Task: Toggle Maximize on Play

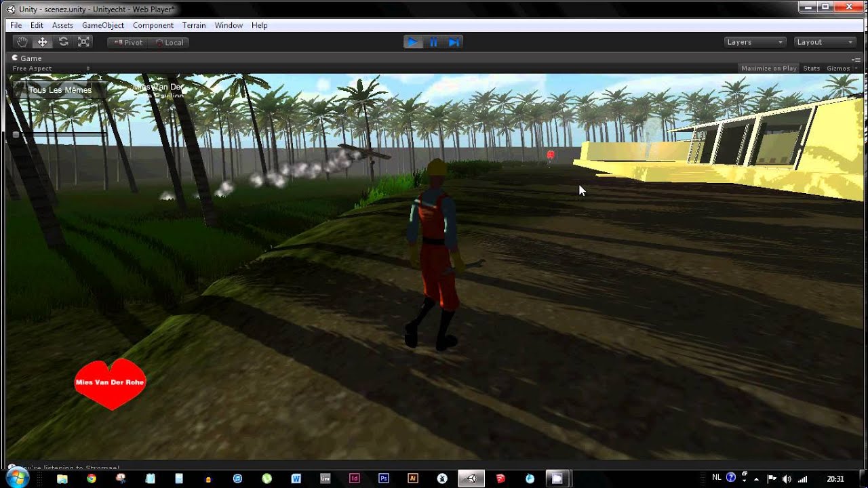Action: point(769,68)
